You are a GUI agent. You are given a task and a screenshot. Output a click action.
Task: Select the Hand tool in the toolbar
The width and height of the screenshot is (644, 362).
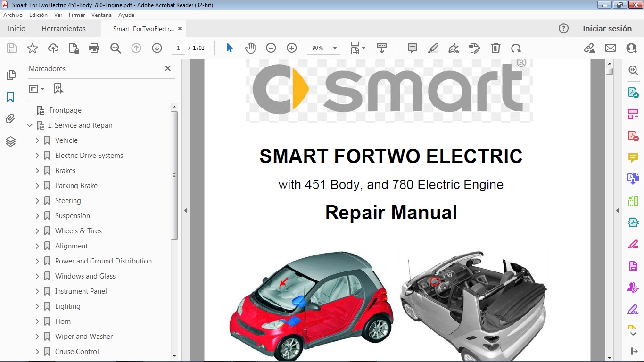(250, 48)
